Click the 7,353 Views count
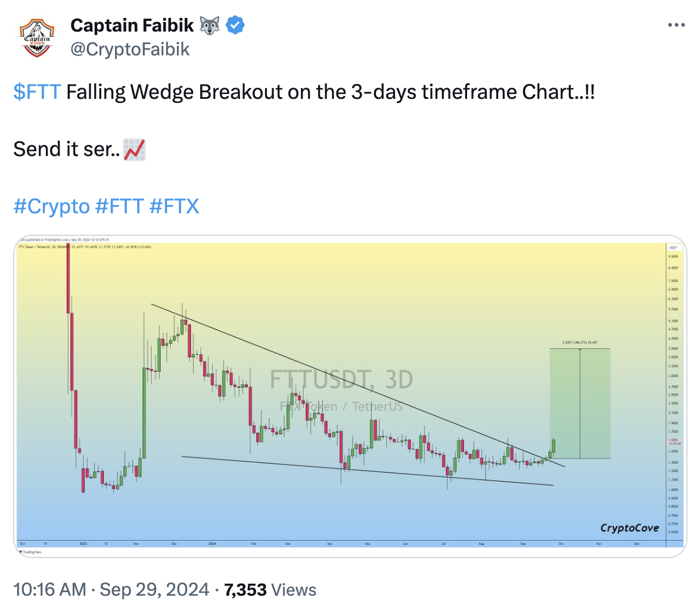The height and width of the screenshot is (607, 700). click(270, 590)
